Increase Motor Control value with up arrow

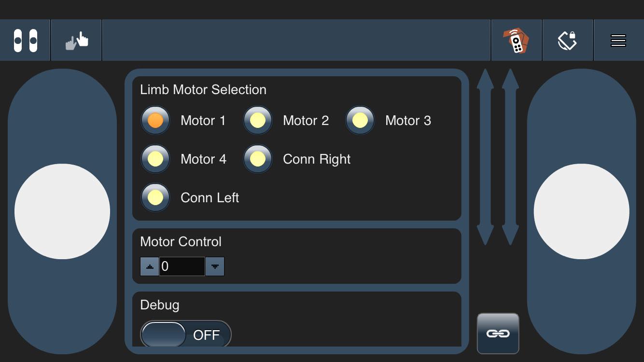(150, 266)
